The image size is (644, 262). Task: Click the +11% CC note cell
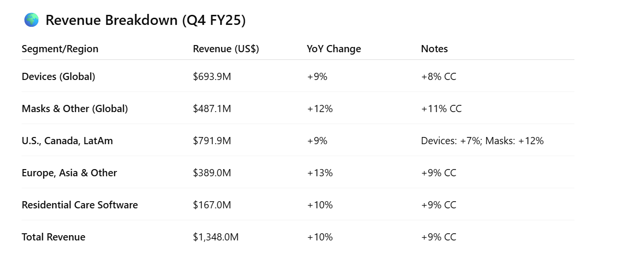[x=441, y=109]
